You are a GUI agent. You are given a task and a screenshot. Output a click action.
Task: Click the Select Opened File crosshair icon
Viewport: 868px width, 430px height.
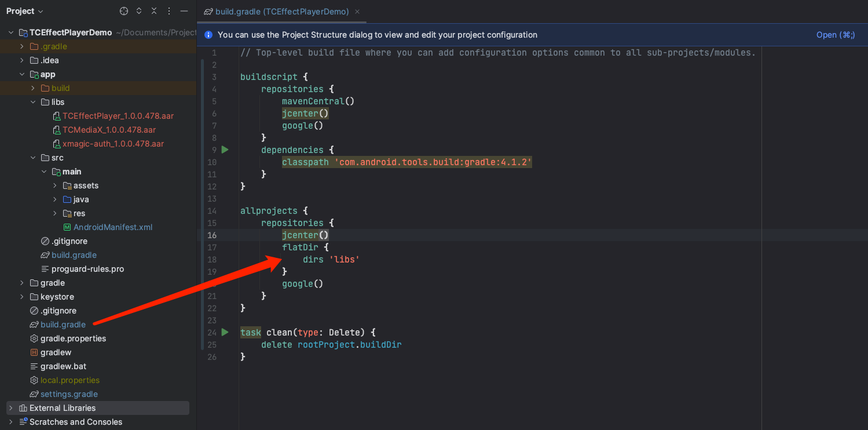[x=124, y=11]
